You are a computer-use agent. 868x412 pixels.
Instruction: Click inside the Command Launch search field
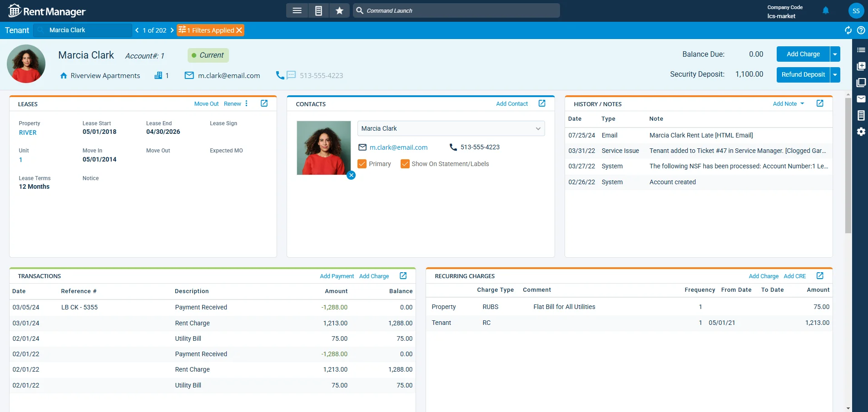point(456,10)
